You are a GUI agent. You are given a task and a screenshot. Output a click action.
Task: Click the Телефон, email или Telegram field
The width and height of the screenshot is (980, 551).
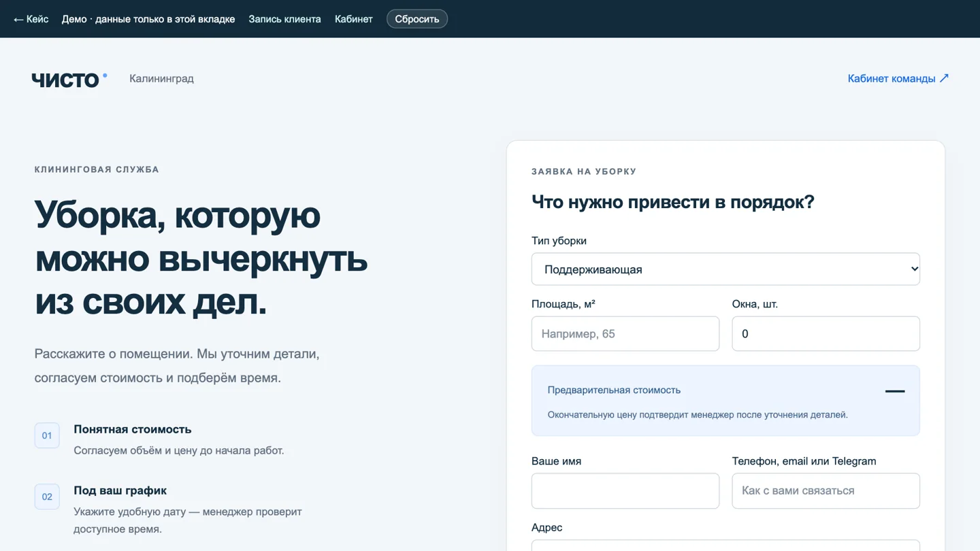pyautogui.click(x=826, y=490)
